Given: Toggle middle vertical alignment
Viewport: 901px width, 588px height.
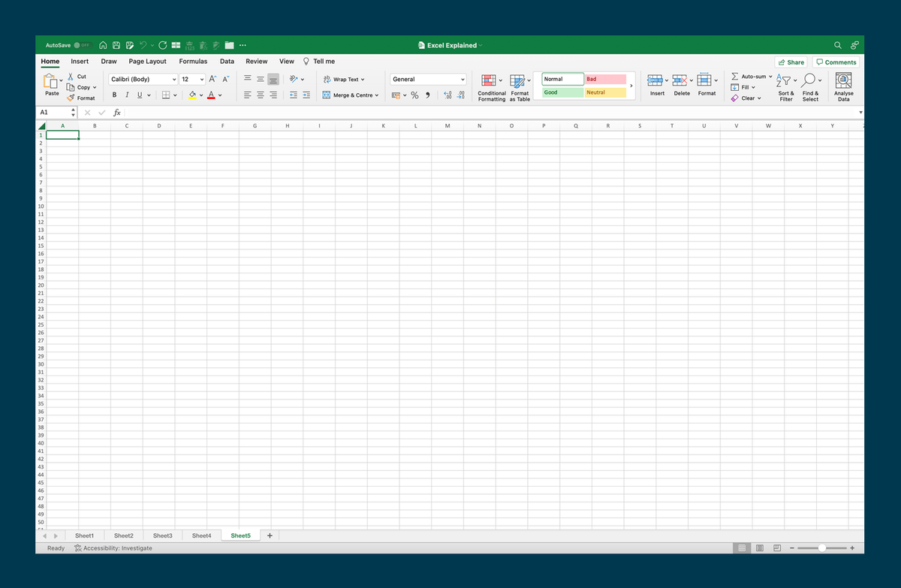Looking at the screenshot, I should pyautogui.click(x=261, y=79).
